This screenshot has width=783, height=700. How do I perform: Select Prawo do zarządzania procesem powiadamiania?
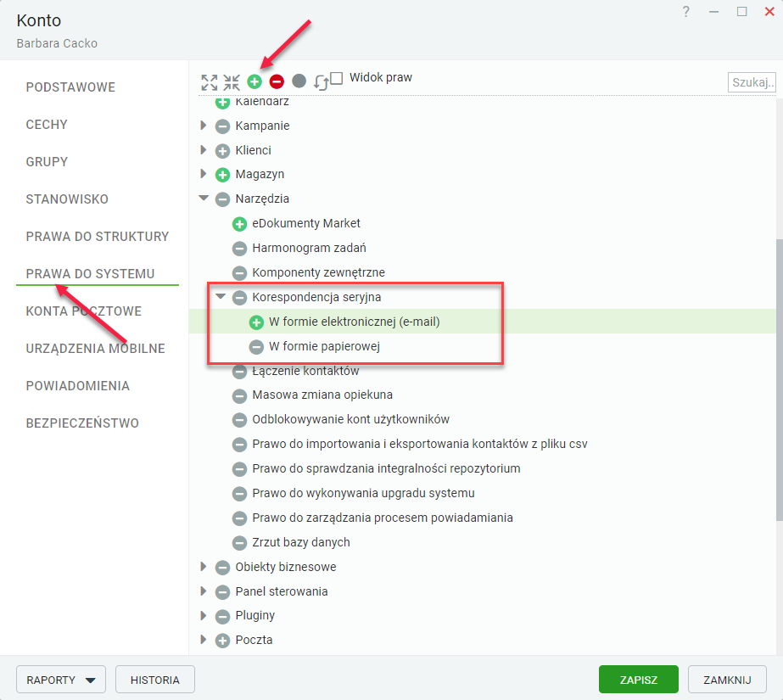(x=383, y=518)
